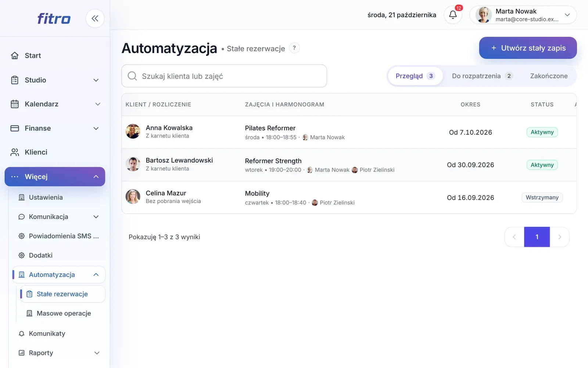
Task: Expand the Studio menu chevron
Action: click(96, 80)
